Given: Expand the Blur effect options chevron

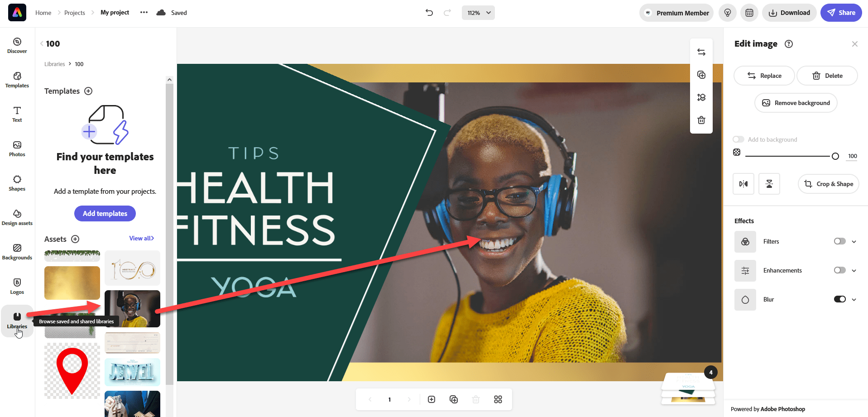Looking at the screenshot, I should 855,299.
